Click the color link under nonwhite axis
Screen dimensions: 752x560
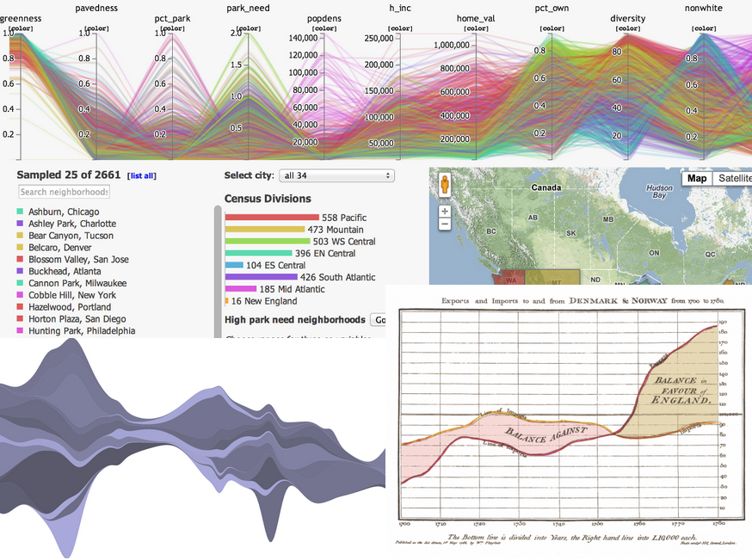(x=704, y=28)
